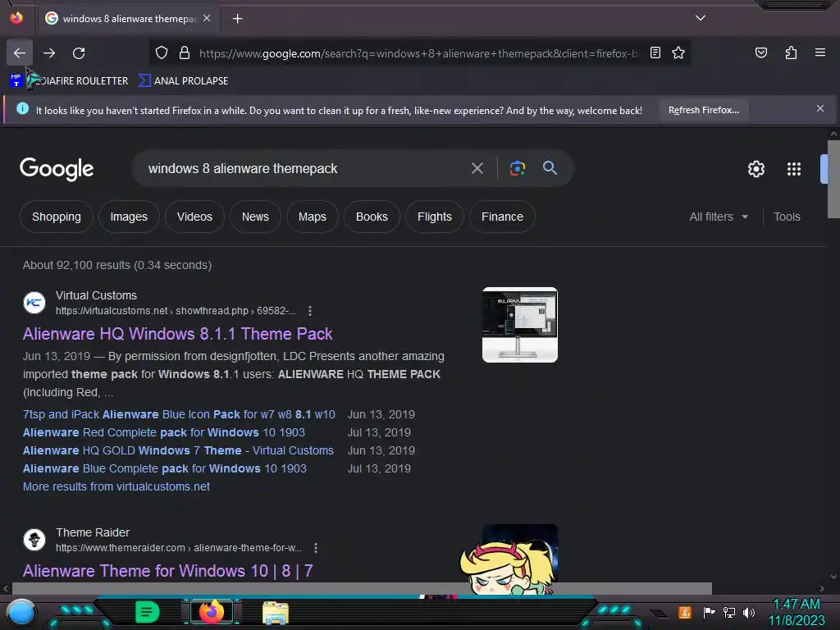840x630 pixels.
Task: Switch to the Images results tab
Action: click(x=129, y=217)
